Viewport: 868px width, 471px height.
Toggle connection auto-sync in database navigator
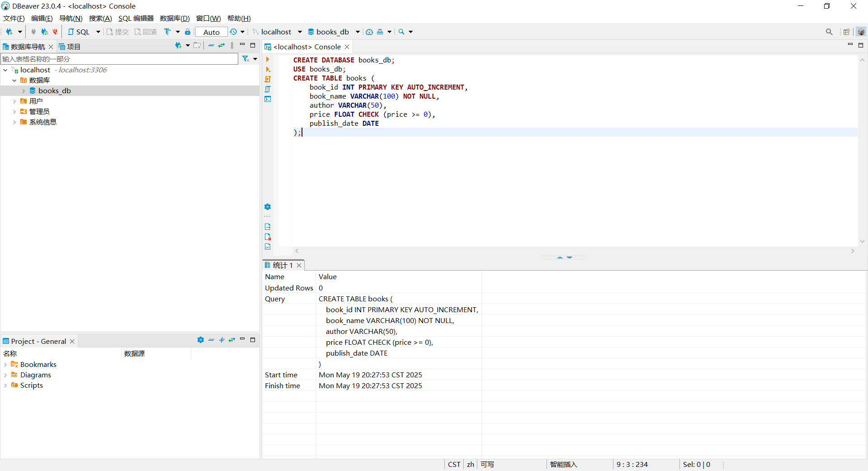point(221,46)
